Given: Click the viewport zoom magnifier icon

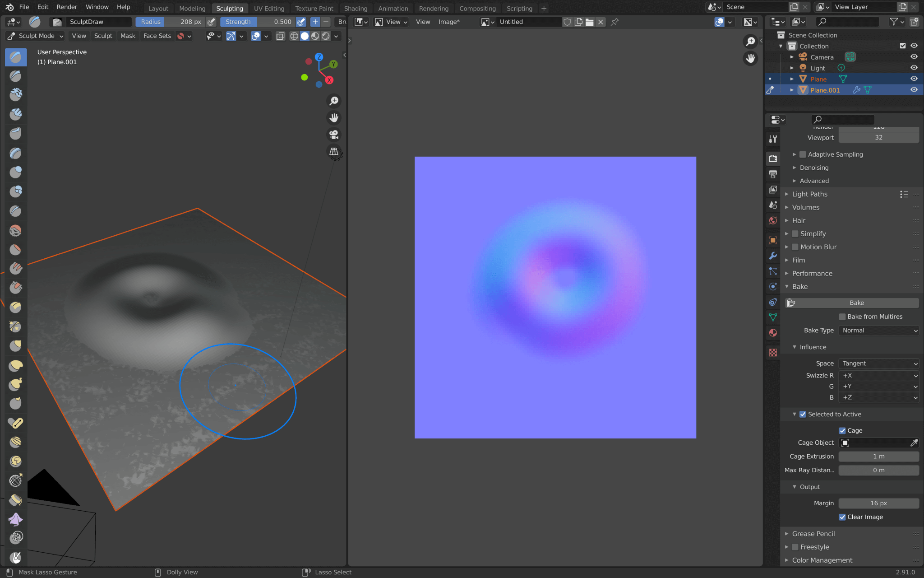Looking at the screenshot, I should [334, 100].
